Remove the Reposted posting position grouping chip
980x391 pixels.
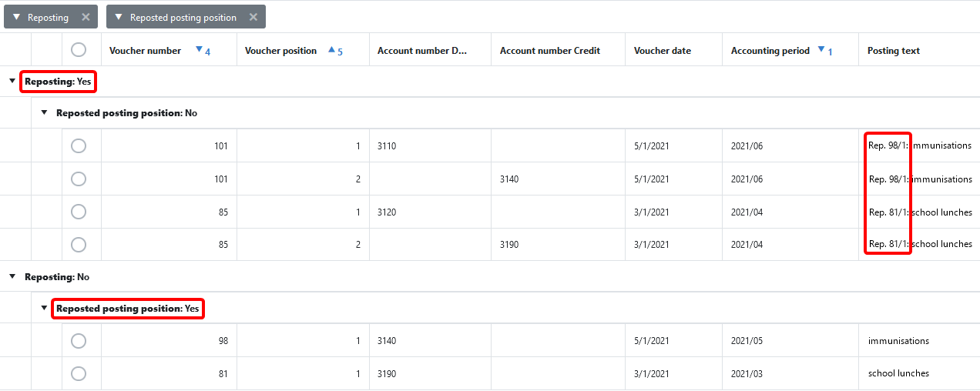click(x=253, y=17)
